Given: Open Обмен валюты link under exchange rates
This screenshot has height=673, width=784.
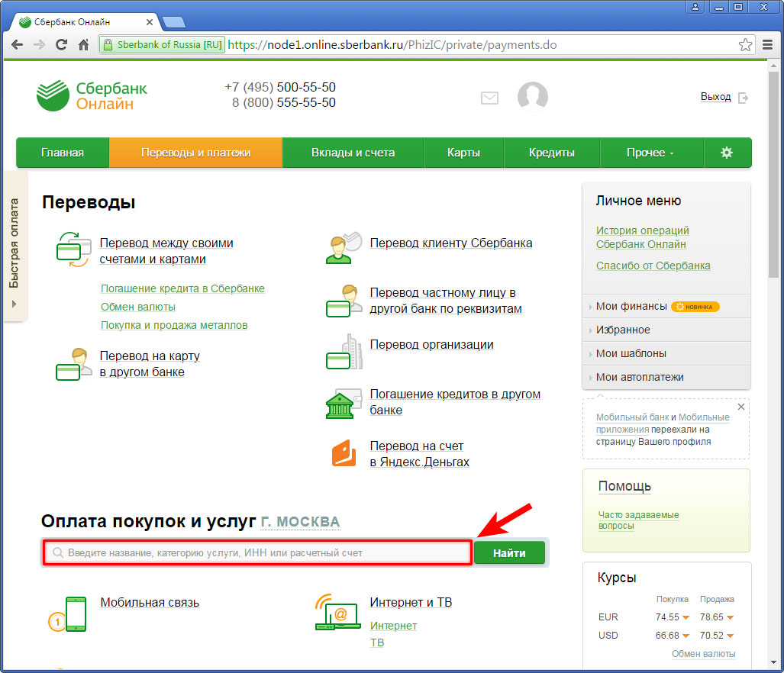Looking at the screenshot, I should coord(704,654).
